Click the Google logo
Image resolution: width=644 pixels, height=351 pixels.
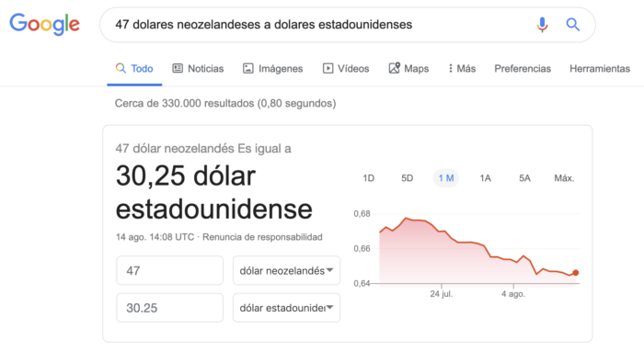[45, 24]
